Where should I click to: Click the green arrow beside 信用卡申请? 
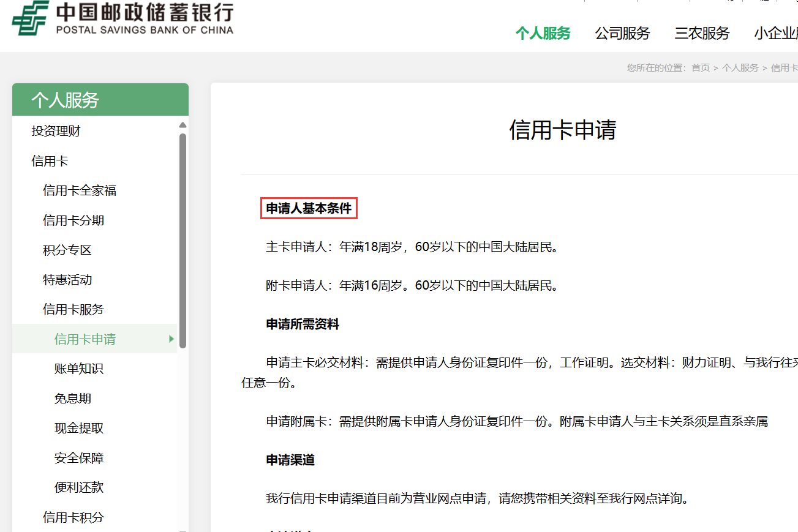click(x=171, y=339)
